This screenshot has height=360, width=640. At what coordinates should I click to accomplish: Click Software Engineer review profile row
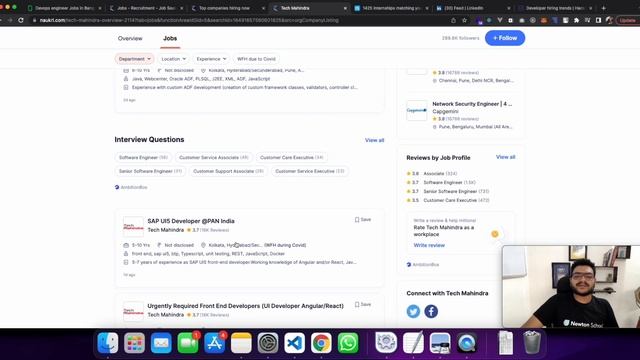(x=441, y=182)
